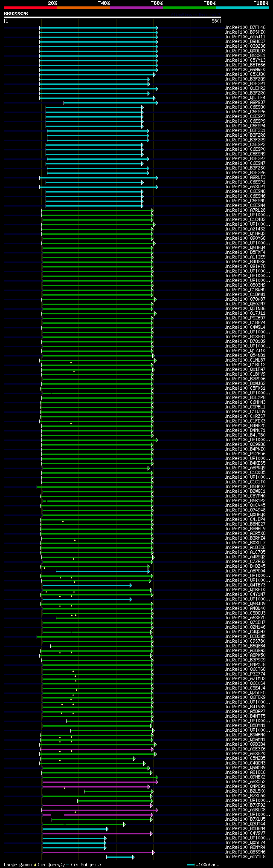Select the label UniRef100_P32774
Screen dimensions: 273x868
[245, 674]
